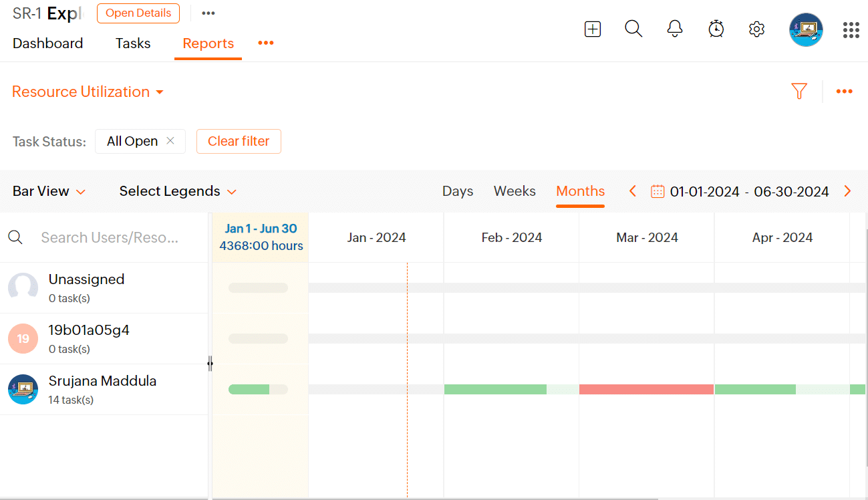Click date range 01-01-2024 - 06-30-2024
Image resolution: width=868 pixels, height=500 pixels.
750,192
